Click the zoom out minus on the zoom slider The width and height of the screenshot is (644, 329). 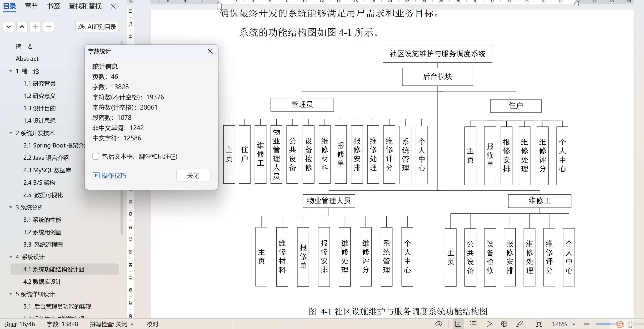click(586, 324)
